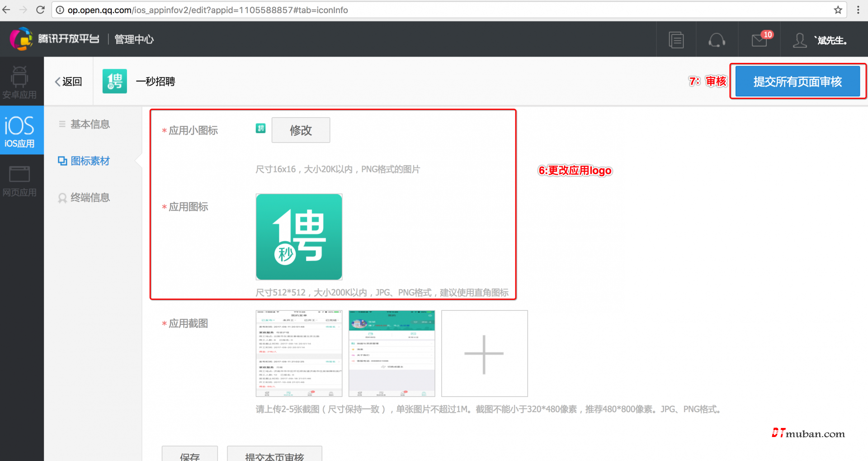Click the browser reload icon
The height and width of the screenshot is (461, 868).
[40, 10]
